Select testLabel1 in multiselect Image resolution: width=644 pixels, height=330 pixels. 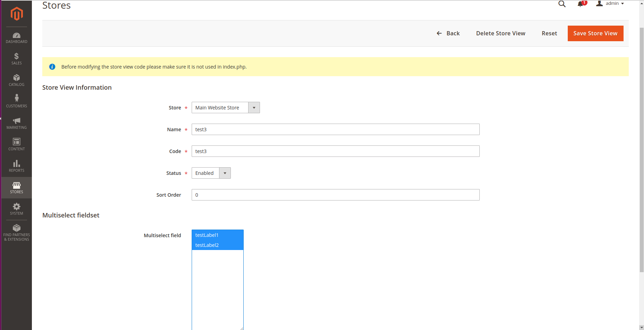[218, 235]
